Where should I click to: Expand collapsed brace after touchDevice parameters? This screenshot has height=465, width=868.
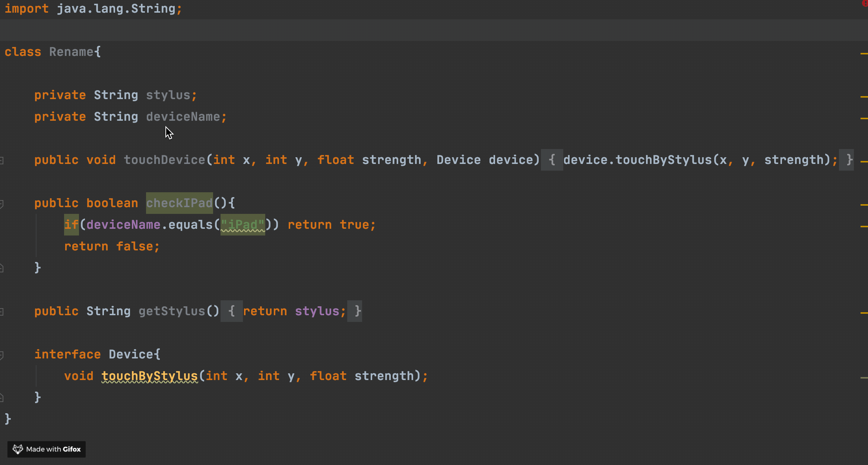pyautogui.click(x=552, y=160)
